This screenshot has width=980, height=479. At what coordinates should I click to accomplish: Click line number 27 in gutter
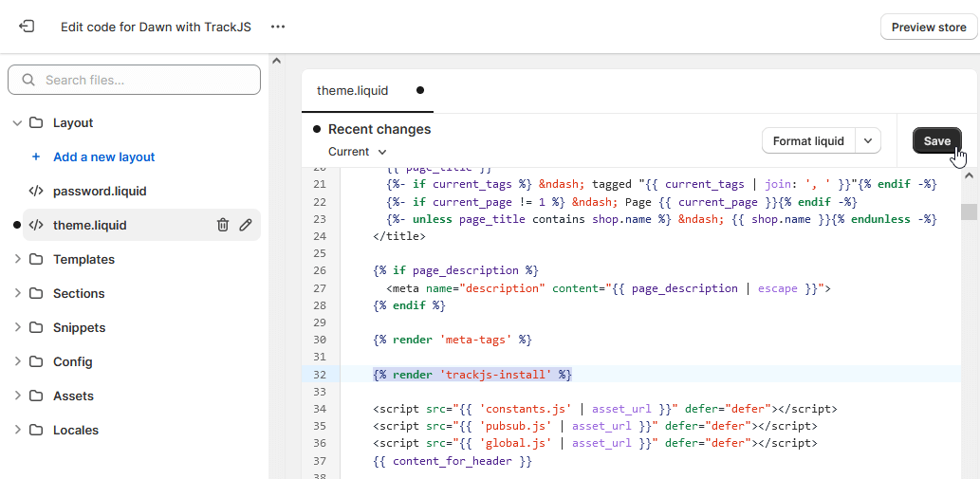320,288
